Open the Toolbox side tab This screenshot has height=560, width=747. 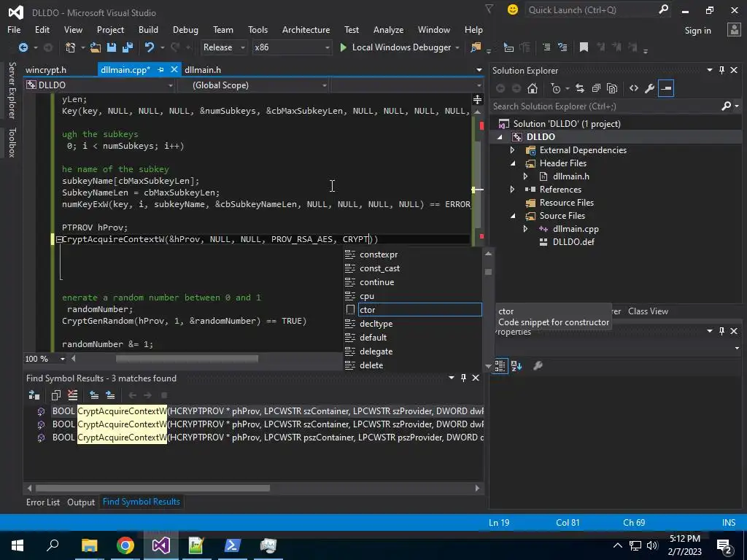pyautogui.click(x=12, y=142)
